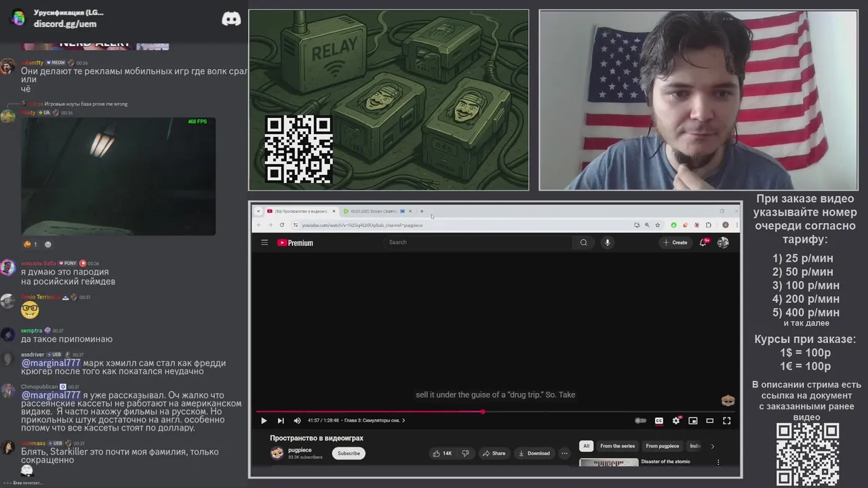This screenshot has width=868, height=488.
Task: Switch to miniplayer mode
Action: coord(693,421)
